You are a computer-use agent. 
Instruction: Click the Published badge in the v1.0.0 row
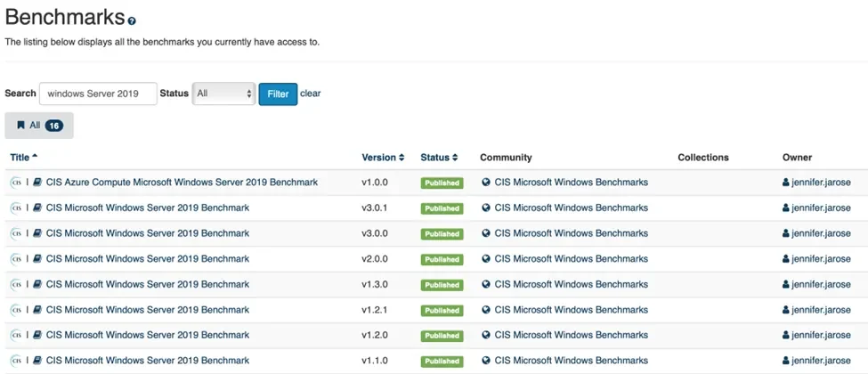(442, 183)
